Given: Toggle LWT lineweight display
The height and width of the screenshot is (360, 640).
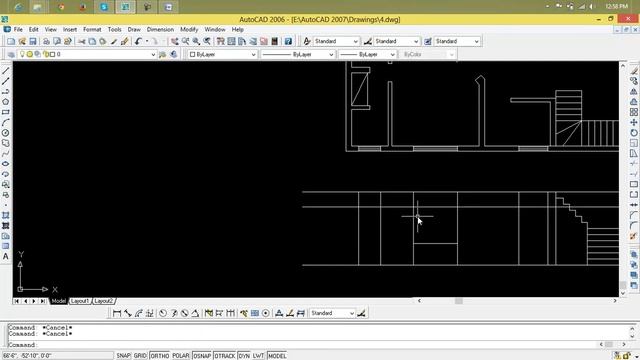Looking at the screenshot, I should 258,356.
